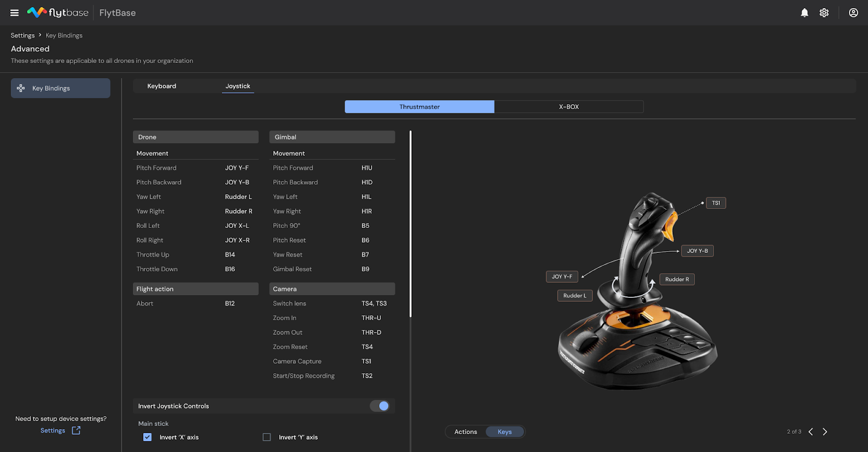The image size is (868, 452).
Task: Click the Camera section header
Action: tap(332, 289)
